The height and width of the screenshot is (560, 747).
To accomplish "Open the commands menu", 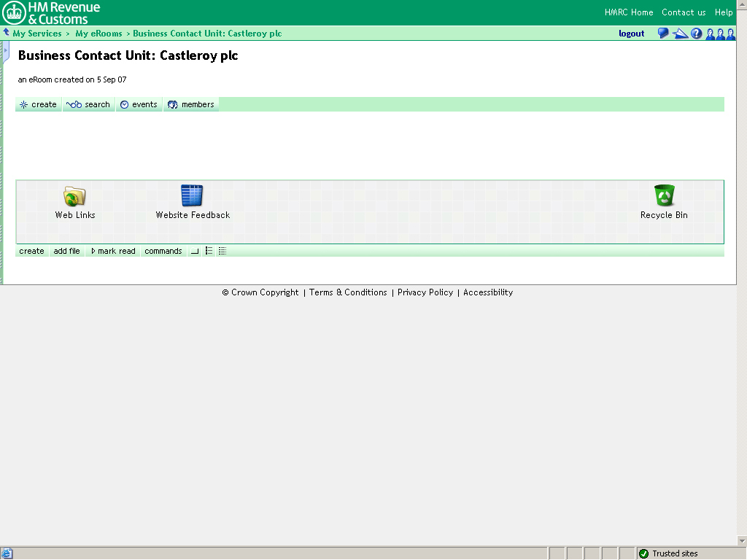I will point(163,251).
